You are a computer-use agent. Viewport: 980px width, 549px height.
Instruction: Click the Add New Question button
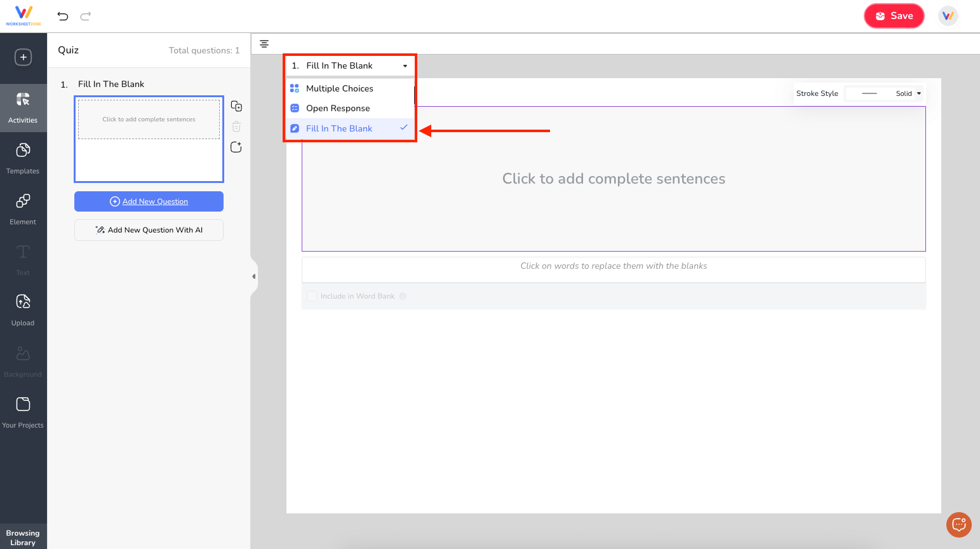[149, 201]
